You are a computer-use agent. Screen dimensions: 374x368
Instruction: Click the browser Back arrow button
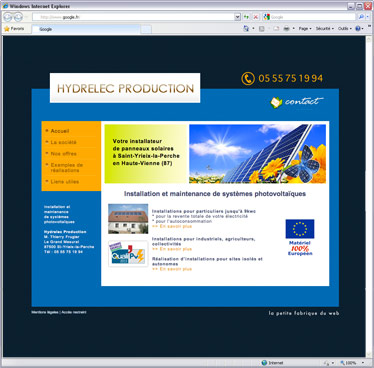pos(8,17)
